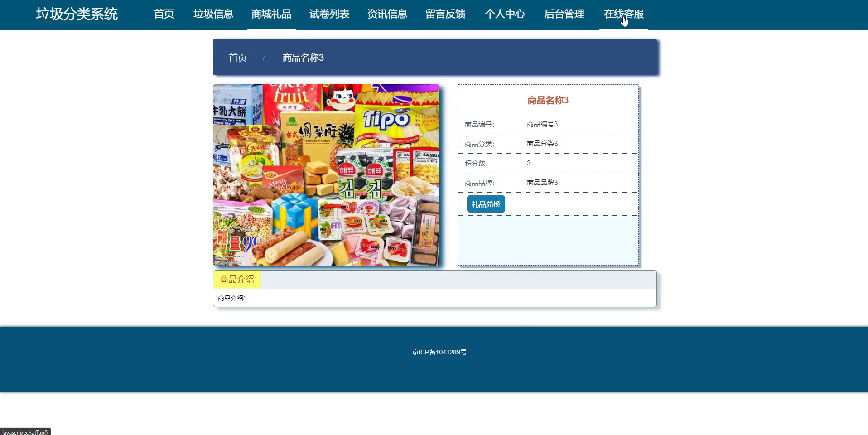Viewport: 868px width, 435px height.
Task: Select the 商城礼品 navigation tab
Action: coord(271,14)
